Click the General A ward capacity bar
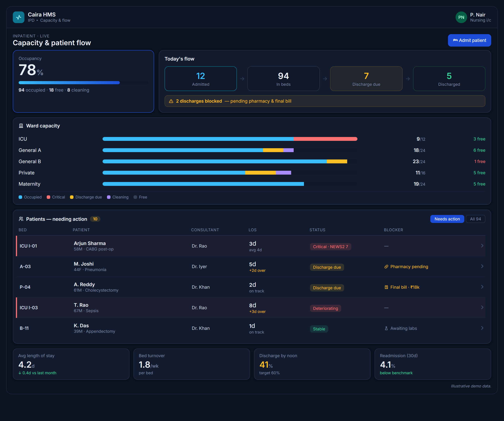Image resolution: width=504 pixels, height=421 pixels. 230,150
